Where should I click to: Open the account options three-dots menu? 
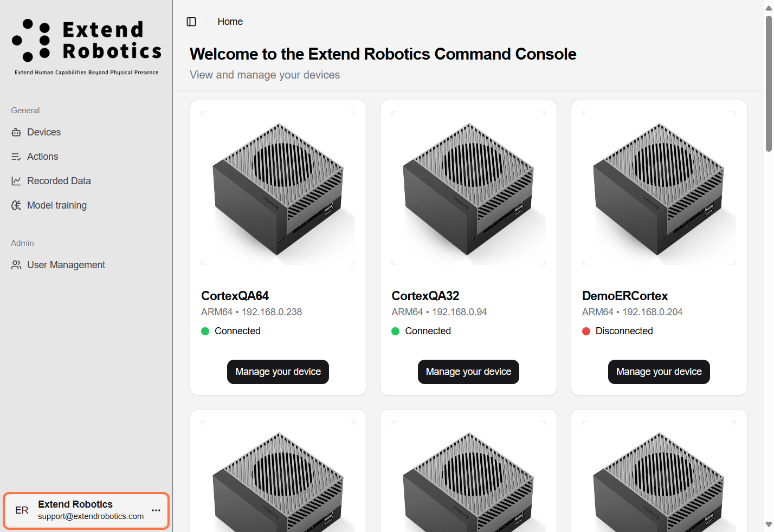[156, 510]
